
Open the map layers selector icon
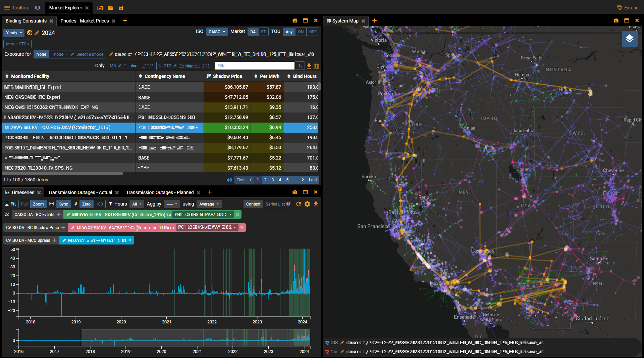(629, 39)
